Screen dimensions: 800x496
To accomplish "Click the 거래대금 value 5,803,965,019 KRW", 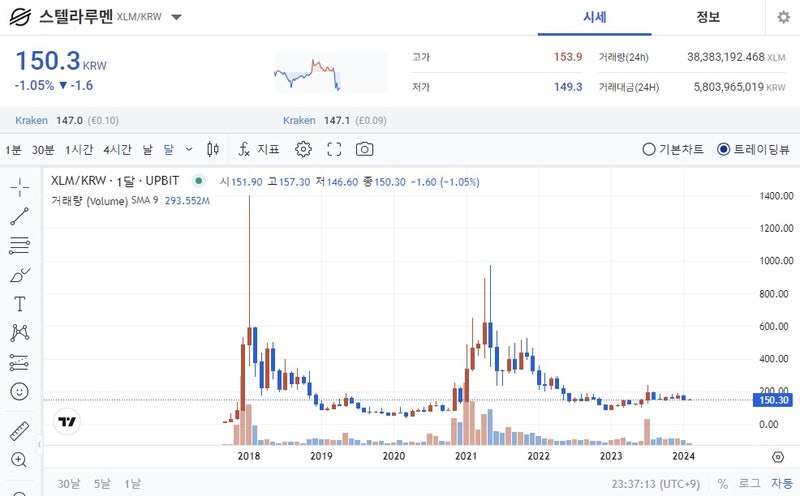I will coord(739,87).
